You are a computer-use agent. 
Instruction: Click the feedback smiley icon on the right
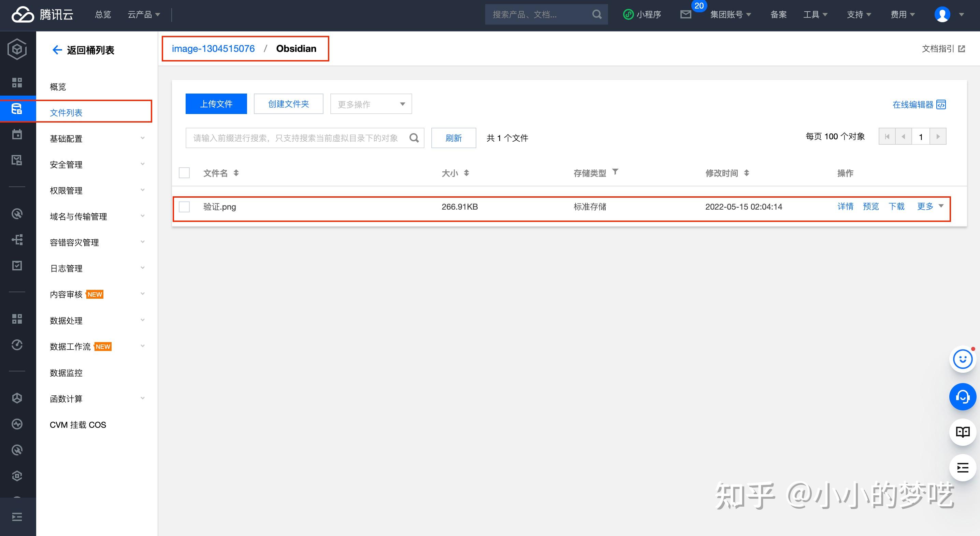click(x=963, y=358)
